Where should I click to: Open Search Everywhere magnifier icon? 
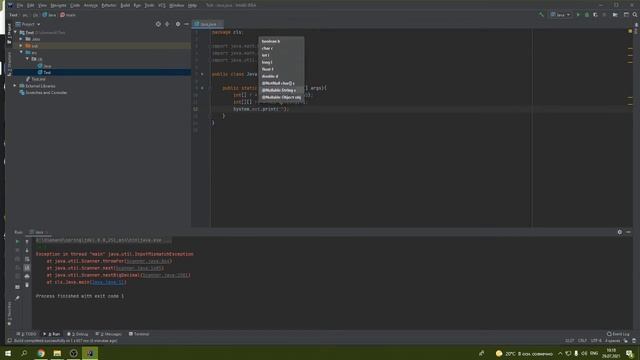(635, 15)
